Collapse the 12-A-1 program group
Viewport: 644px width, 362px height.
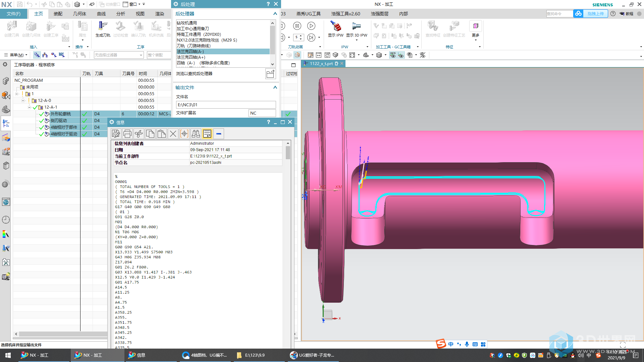click(x=29, y=107)
